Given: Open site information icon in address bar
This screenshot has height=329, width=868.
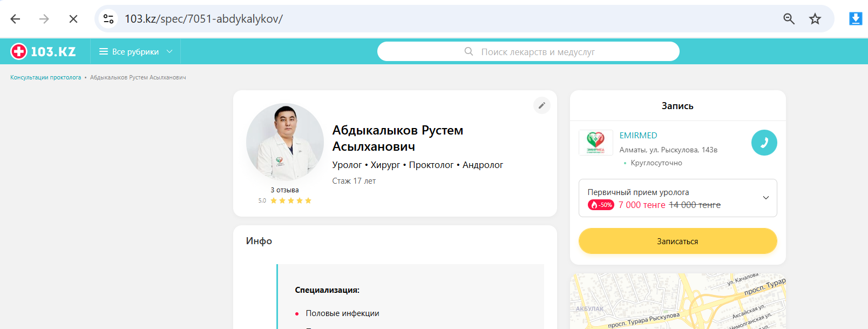Looking at the screenshot, I should click(109, 19).
